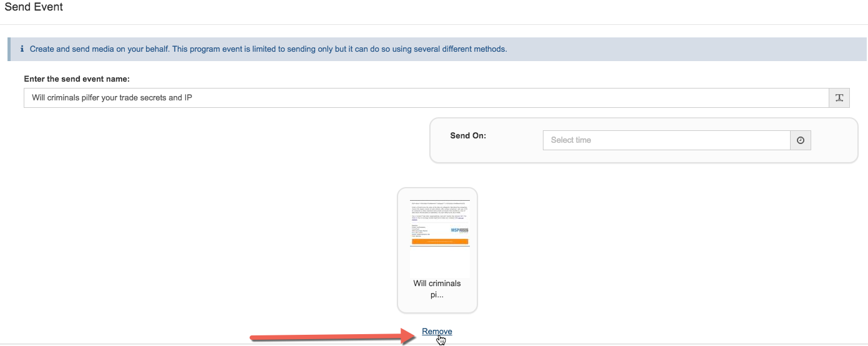Open the clock time picker icon
The width and height of the screenshot is (868, 346).
click(800, 140)
